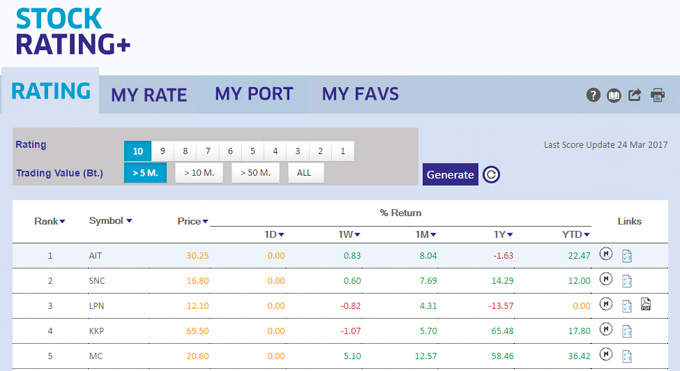Sort by Rank column arrow
Image resolution: width=680 pixels, height=371 pixels.
(x=62, y=222)
